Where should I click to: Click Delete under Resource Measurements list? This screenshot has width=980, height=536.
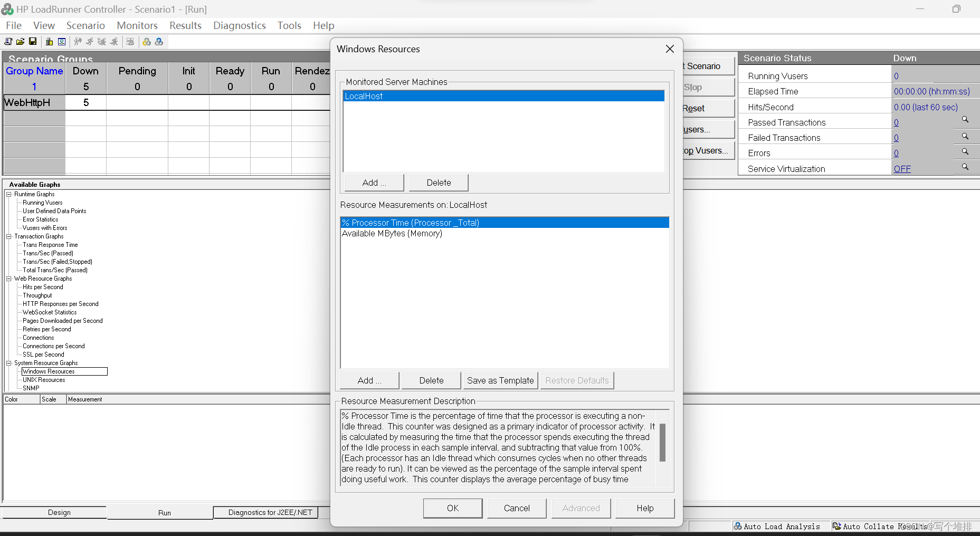pos(431,380)
